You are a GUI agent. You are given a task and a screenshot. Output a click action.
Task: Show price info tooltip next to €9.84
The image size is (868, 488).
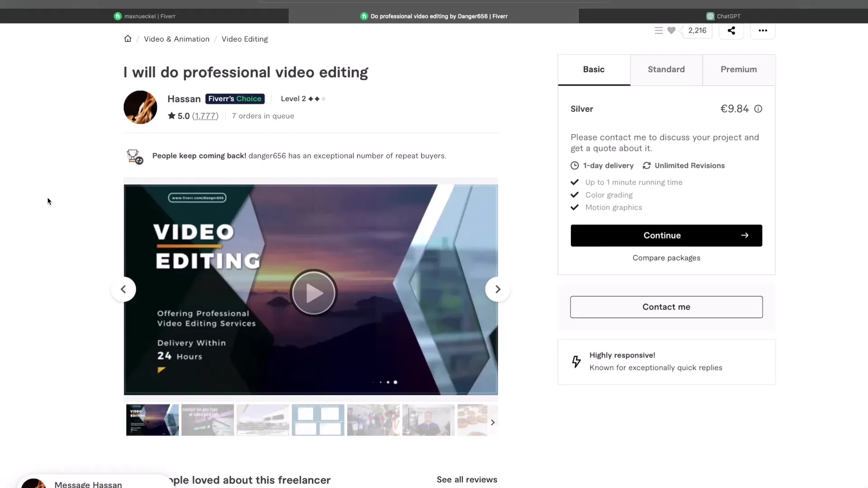pyautogui.click(x=758, y=109)
